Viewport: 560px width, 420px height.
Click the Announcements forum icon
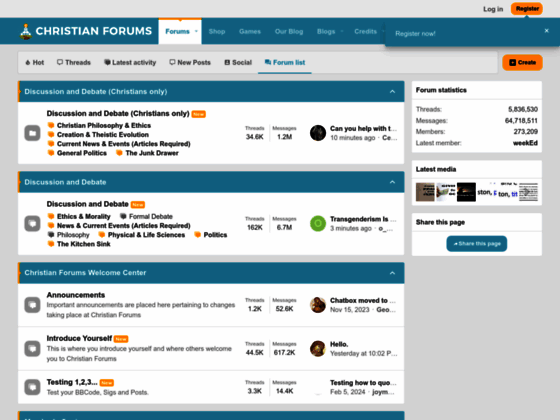pyautogui.click(x=32, y=305)
